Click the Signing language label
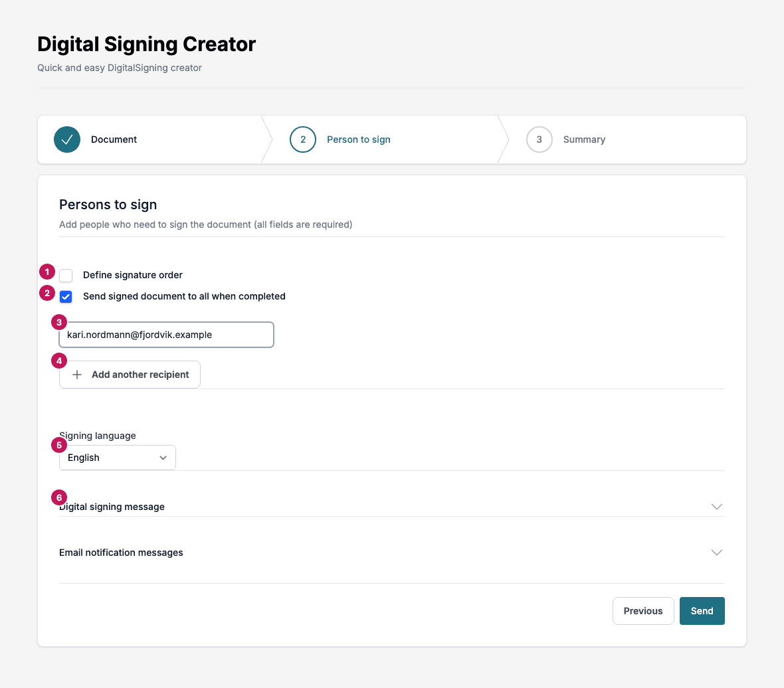 [98, 436]
